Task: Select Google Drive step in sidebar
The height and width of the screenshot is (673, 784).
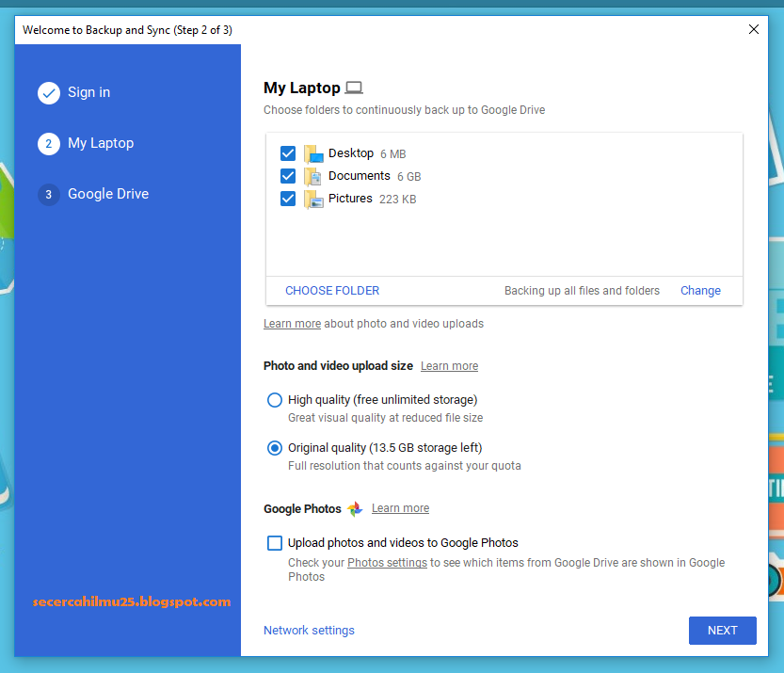Action: click(x=108, y=194)
